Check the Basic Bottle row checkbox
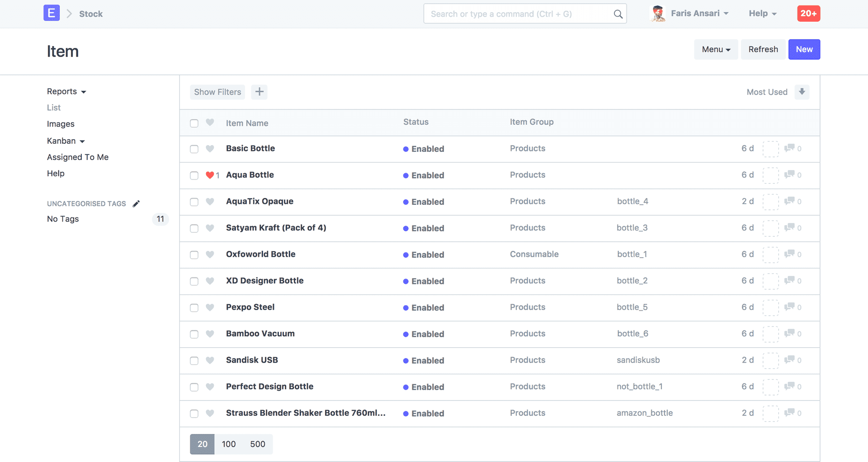 point(194,149)
